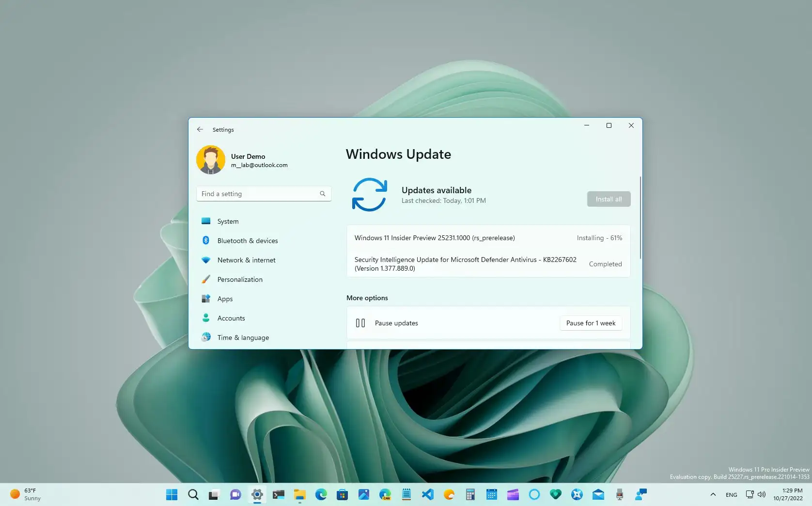The height and width of the screenshot is (506, 812).
Task: Open Time & language settings
Action: [243, 337]
